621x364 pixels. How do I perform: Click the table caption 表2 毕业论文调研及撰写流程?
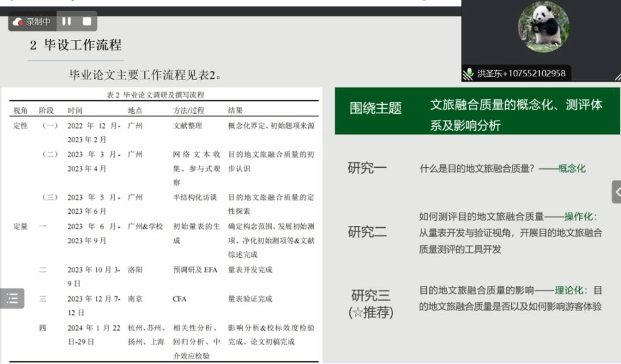(155, 95)
